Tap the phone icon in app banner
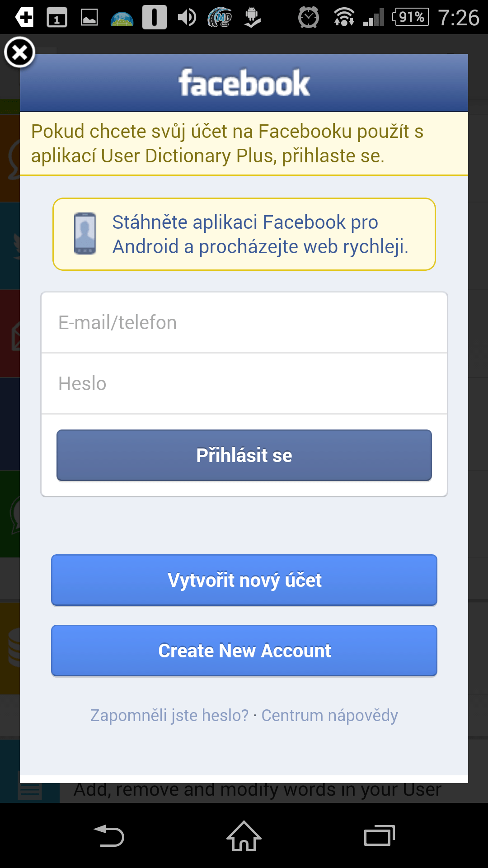The height and width of the screenshot is (868, 488). 85,234
